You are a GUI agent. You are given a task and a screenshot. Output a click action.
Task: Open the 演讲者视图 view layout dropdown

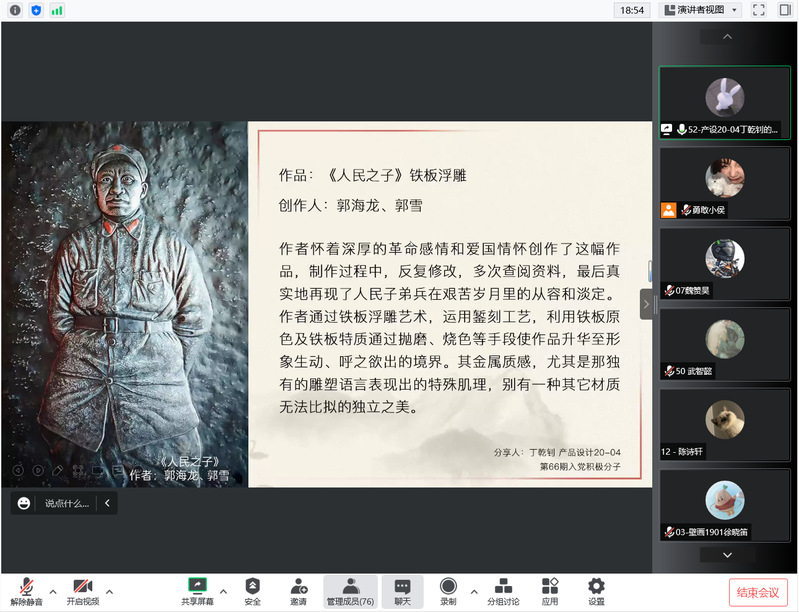[x=701, y=10]
